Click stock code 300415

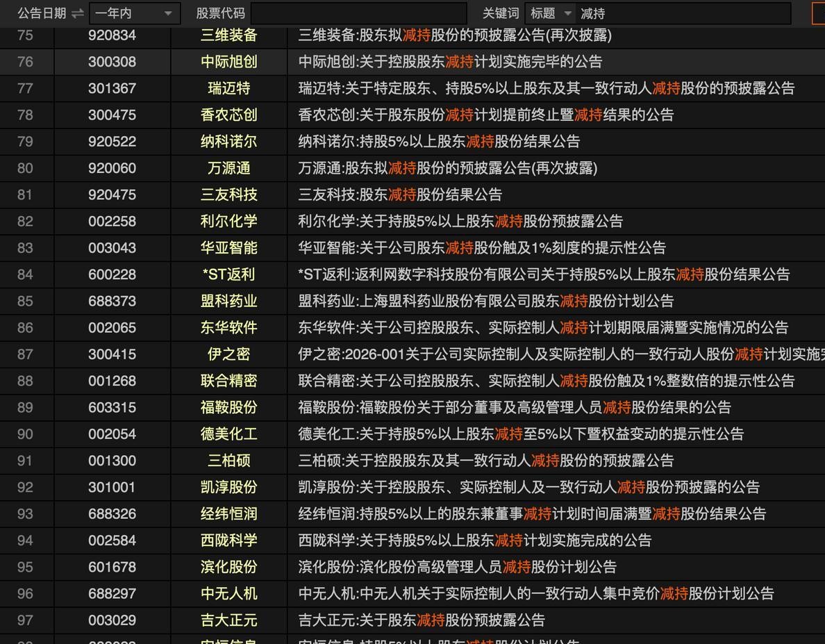point(112,354)
